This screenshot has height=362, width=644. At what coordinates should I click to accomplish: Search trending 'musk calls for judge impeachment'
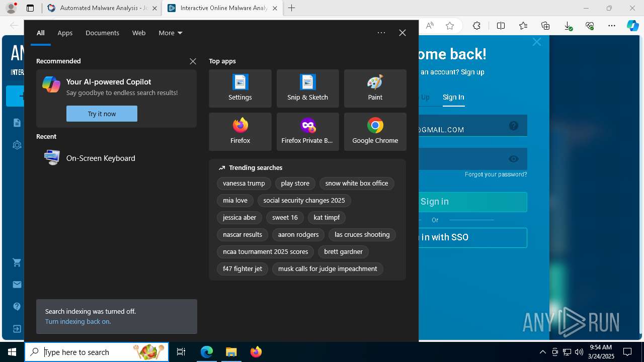pyautogui.click(x=328, y=269)
